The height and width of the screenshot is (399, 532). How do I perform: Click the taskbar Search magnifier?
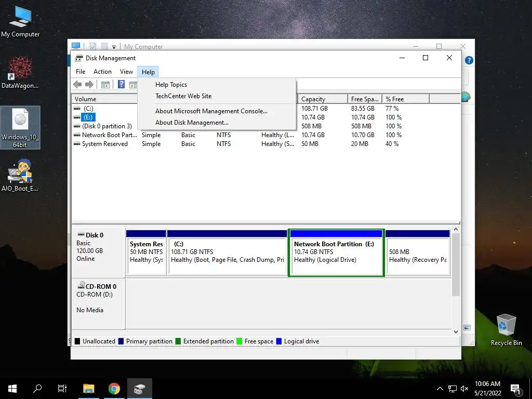[37, 389]
